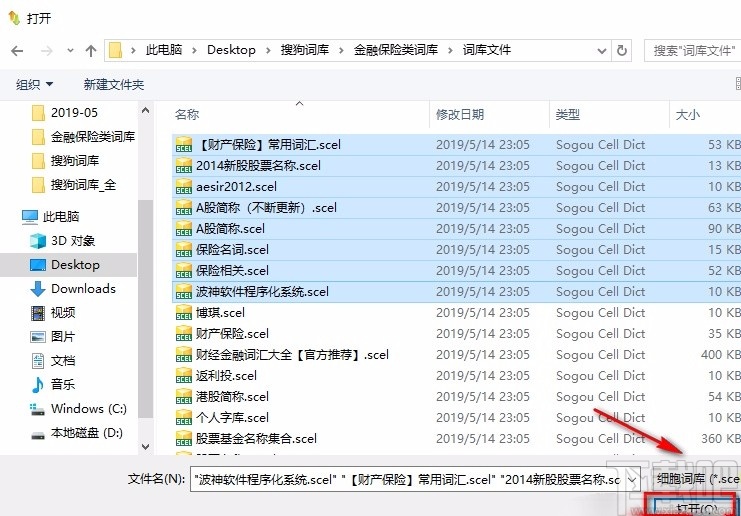Open 音乐 in navigation pane
This screenshot has height=516, width=741.
52,384
